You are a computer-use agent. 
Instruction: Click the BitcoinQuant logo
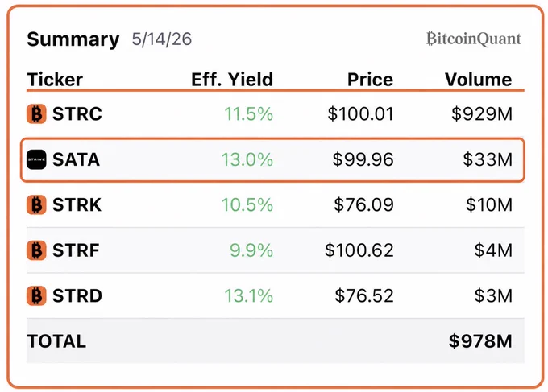click(x=474, y=39)
